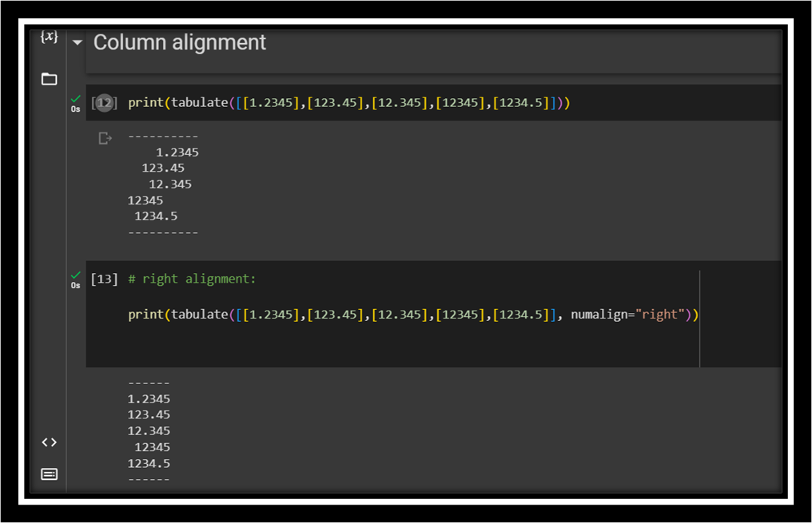Open the Code snippets panel
Viewport: 812px width, 523px height.
tap(50, 442)
